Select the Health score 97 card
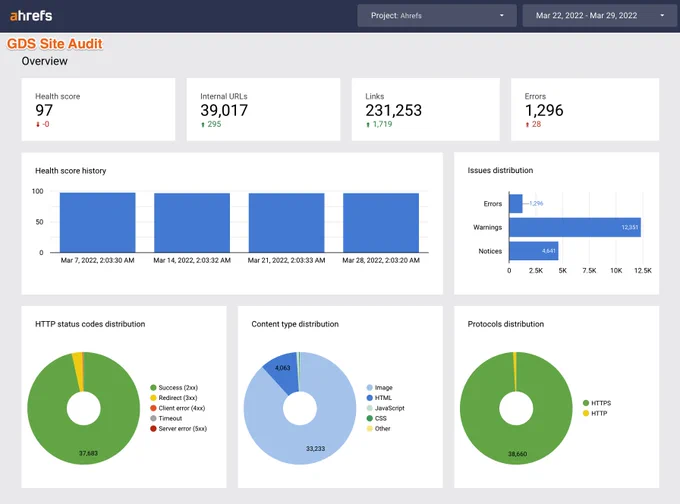The width and height of the screenshot is (680, 504). (98, 109)
